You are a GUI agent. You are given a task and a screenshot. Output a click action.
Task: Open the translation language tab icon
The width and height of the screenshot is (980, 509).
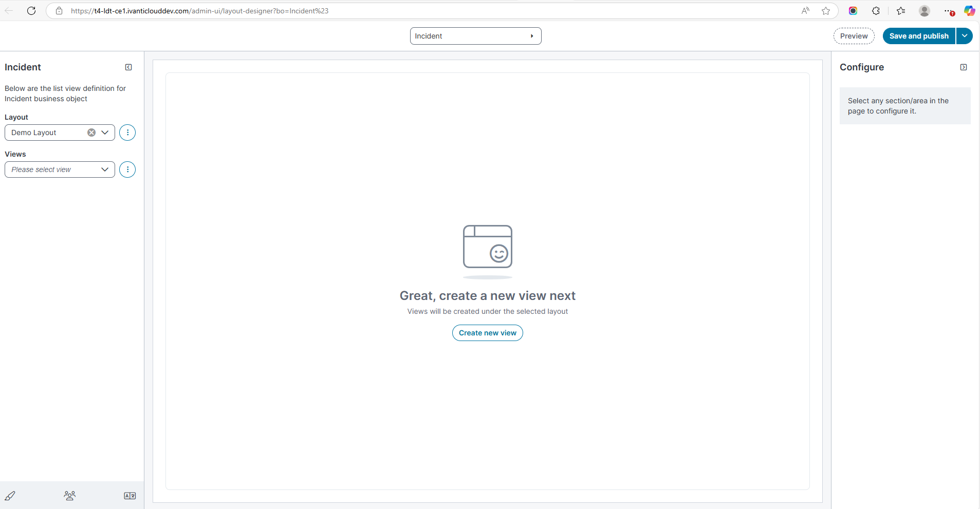pyautogui.click(x=130, y=496)
